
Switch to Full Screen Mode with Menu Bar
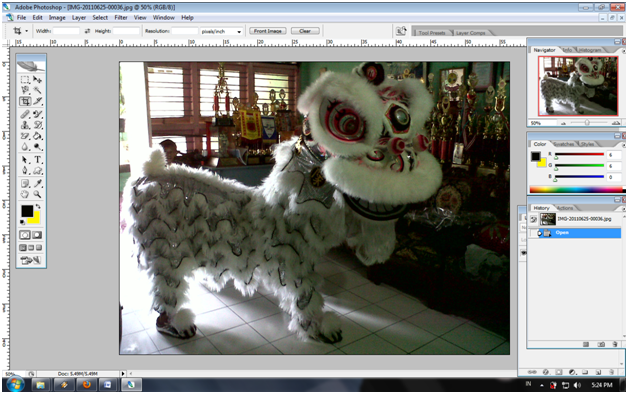pyautogui.click(x=31, y=248)
